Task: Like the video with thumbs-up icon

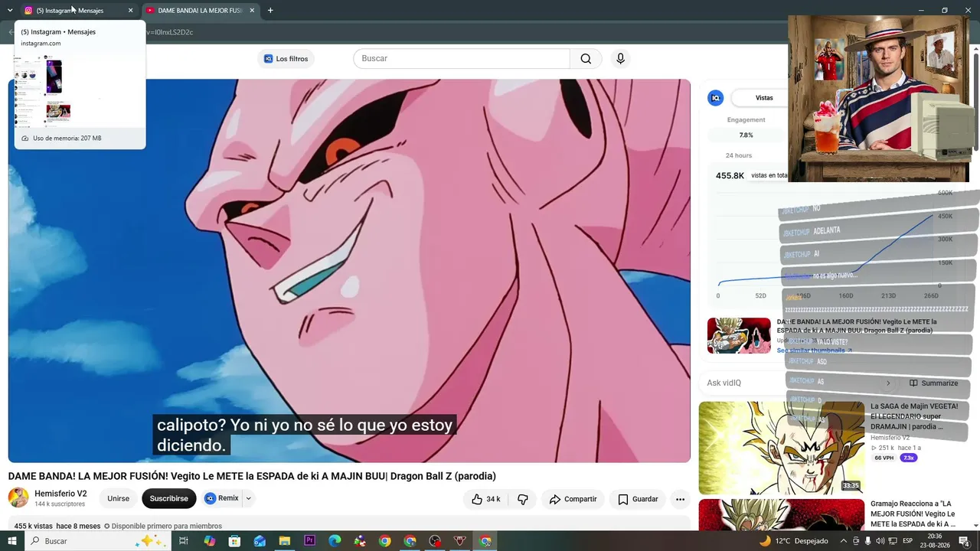Action: coord(485,499)
